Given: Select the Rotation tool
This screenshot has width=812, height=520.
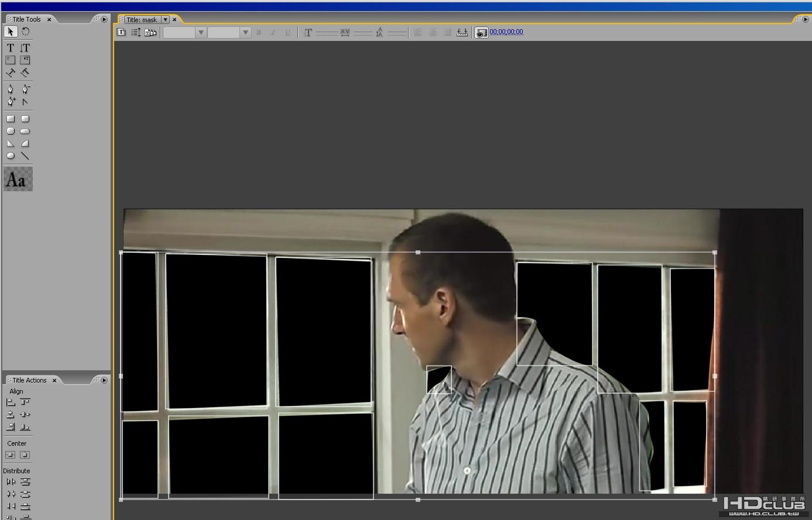Looking at the screenshot, I should 25,32.
